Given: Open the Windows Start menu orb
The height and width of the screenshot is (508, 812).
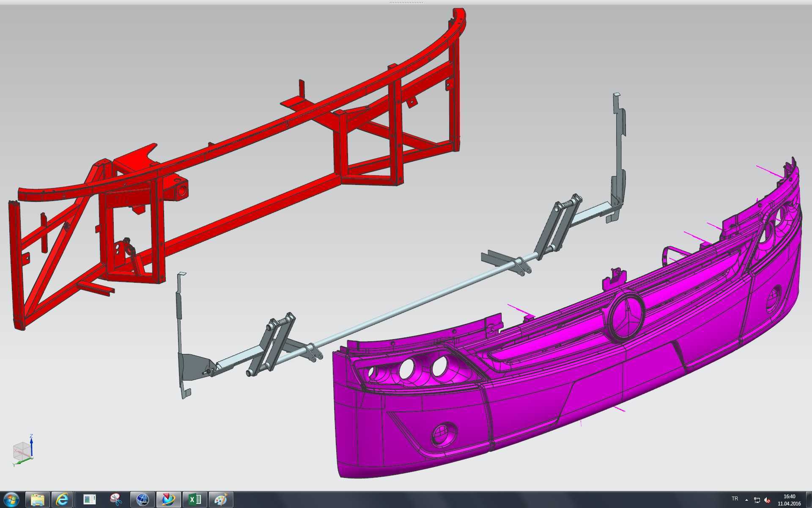Looking at the screenshot, I should [x=11, y=500].
